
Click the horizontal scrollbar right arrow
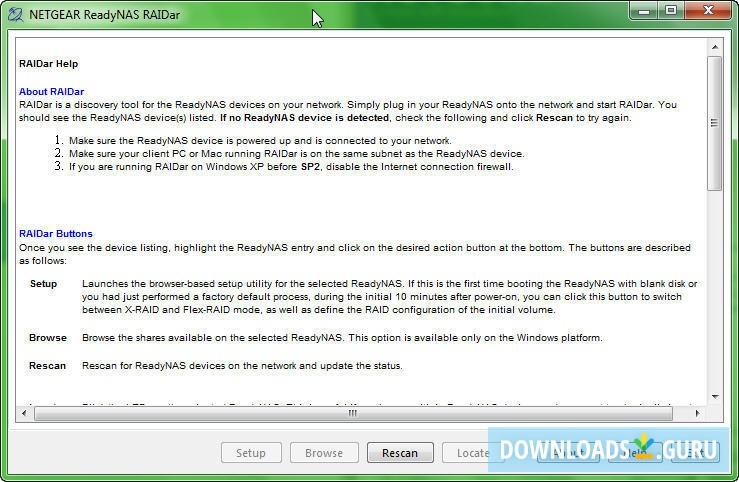(698, 413)
